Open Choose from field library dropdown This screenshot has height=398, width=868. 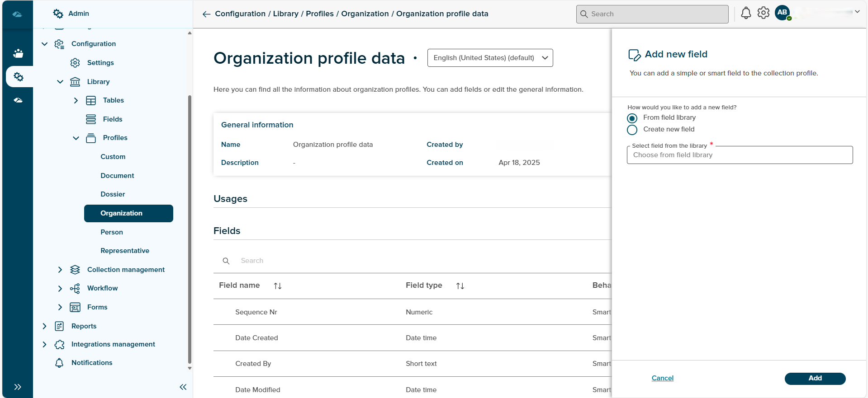(740, 155)
